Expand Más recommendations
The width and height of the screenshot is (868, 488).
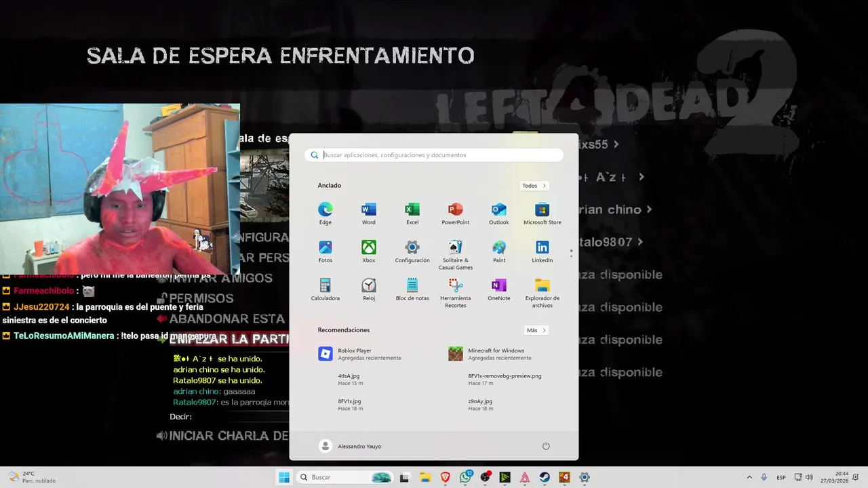pos(536,330)
